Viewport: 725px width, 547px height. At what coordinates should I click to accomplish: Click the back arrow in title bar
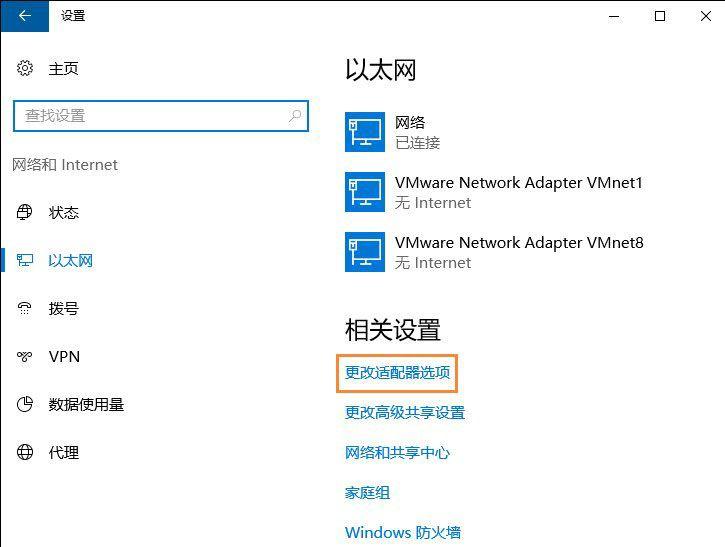25,16
